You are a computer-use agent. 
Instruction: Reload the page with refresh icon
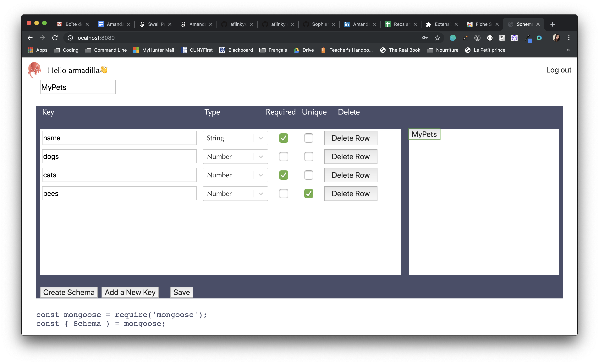tap(55, 38)
